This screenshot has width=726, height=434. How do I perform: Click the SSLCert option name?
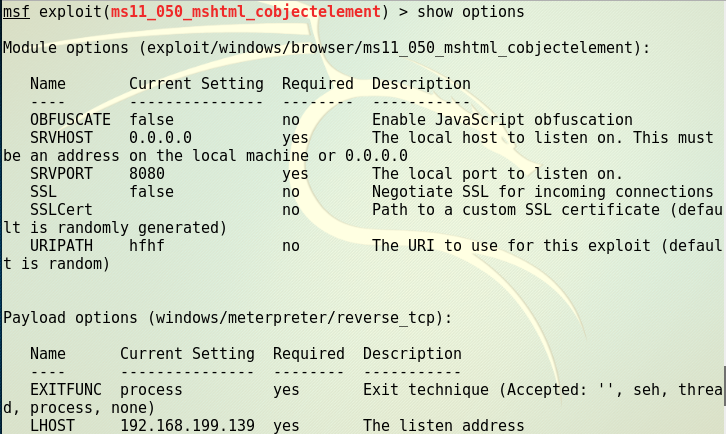click(x=62, y=210)
